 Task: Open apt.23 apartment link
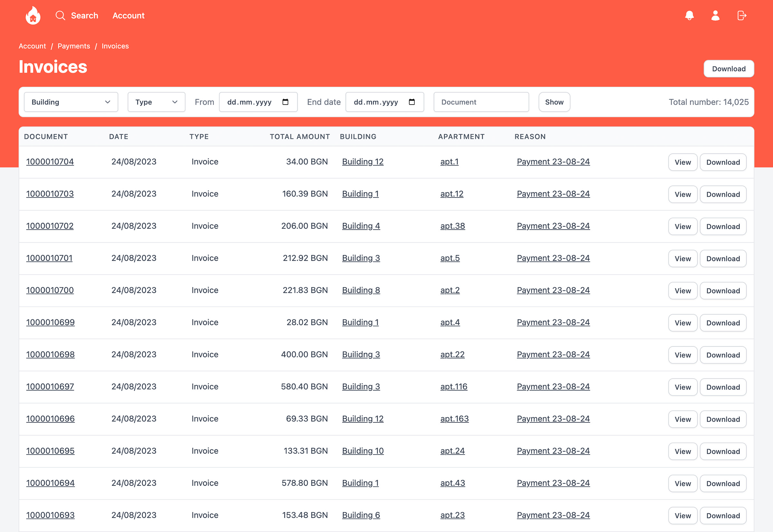453,515
